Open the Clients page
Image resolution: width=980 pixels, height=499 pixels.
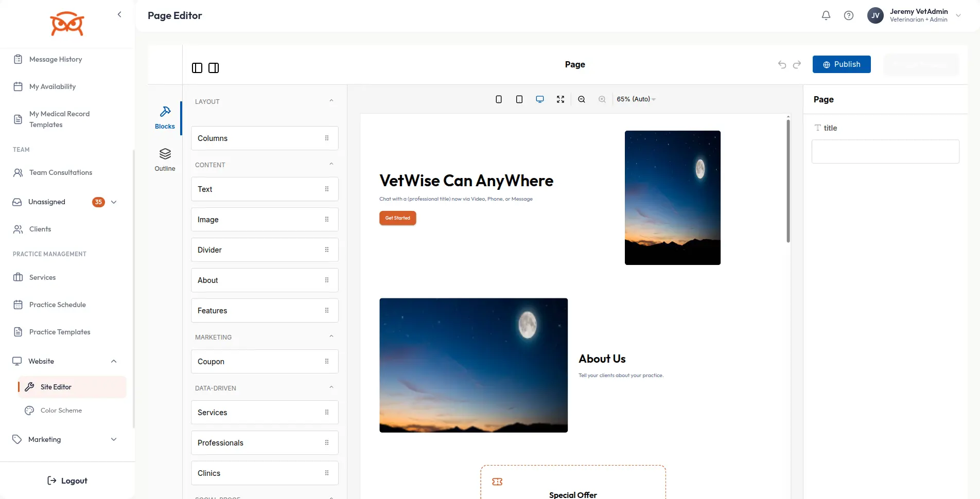coord(40,229)
